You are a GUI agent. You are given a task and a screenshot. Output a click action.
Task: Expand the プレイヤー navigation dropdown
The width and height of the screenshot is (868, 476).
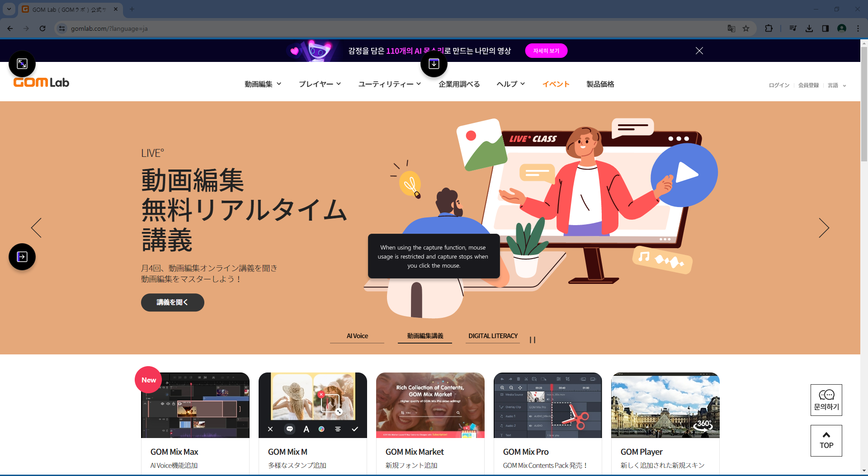tap(320, 84)
